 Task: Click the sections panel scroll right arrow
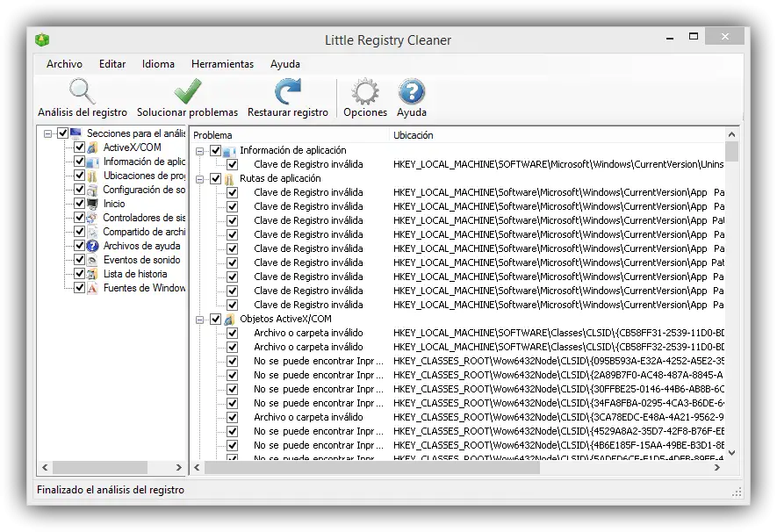(179, 467)
